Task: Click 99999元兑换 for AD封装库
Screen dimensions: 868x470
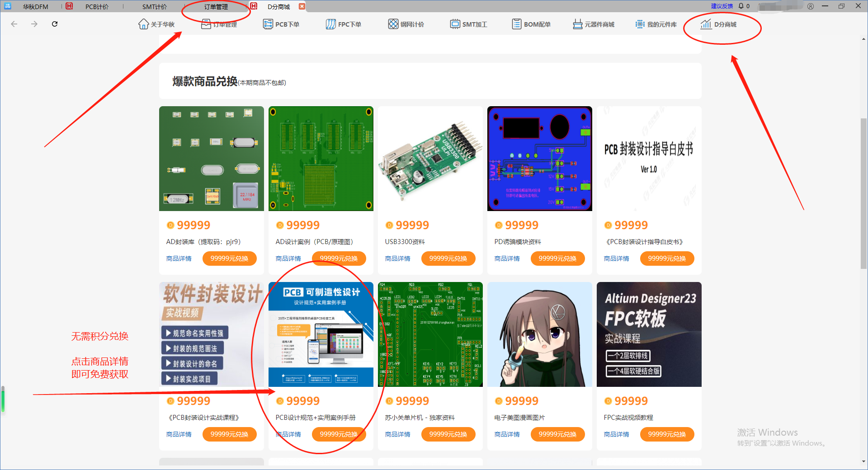Action: (230, 258)
